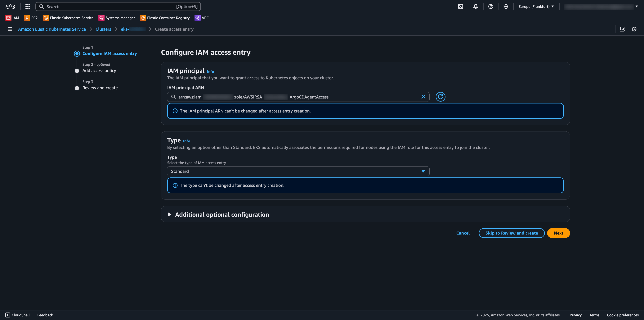This screenshot has width=644, height=320.
Task: Open the AWS services grid menu
Action: [28, 7]
